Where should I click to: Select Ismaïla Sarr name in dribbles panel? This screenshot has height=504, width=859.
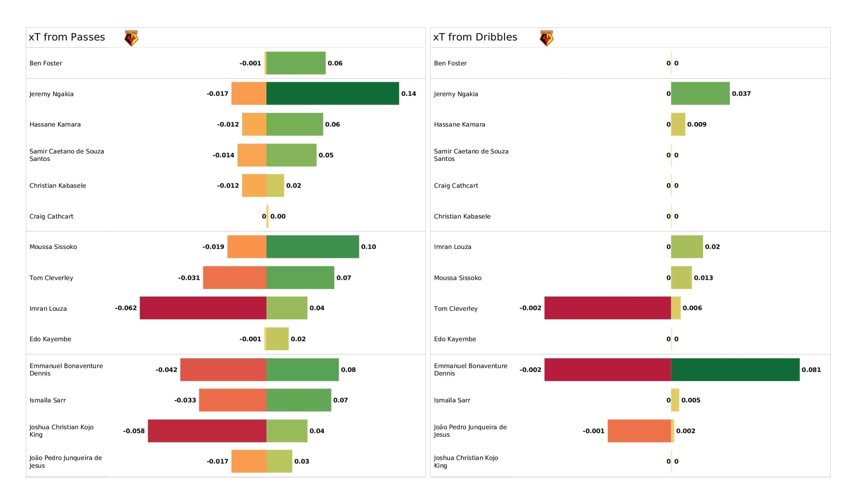[x=452, y=400]
